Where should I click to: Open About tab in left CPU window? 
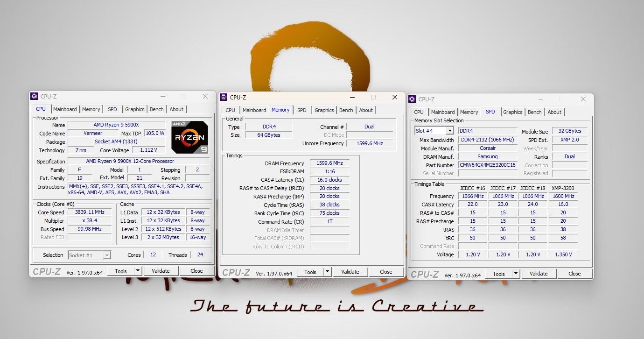(x=176, y=109)
